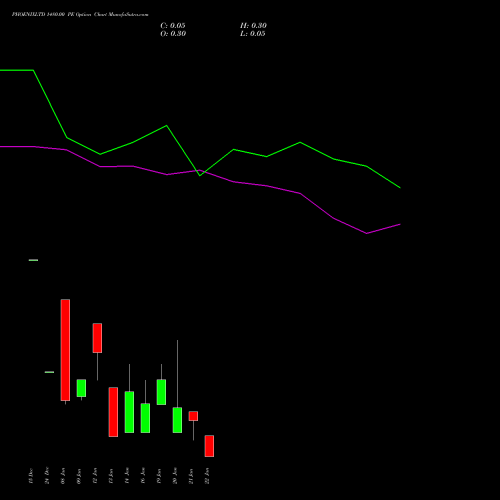This screenshot has width=500, height=500.
Task: Click the 24 Dec flat dash candle
Action: (49, 372)
